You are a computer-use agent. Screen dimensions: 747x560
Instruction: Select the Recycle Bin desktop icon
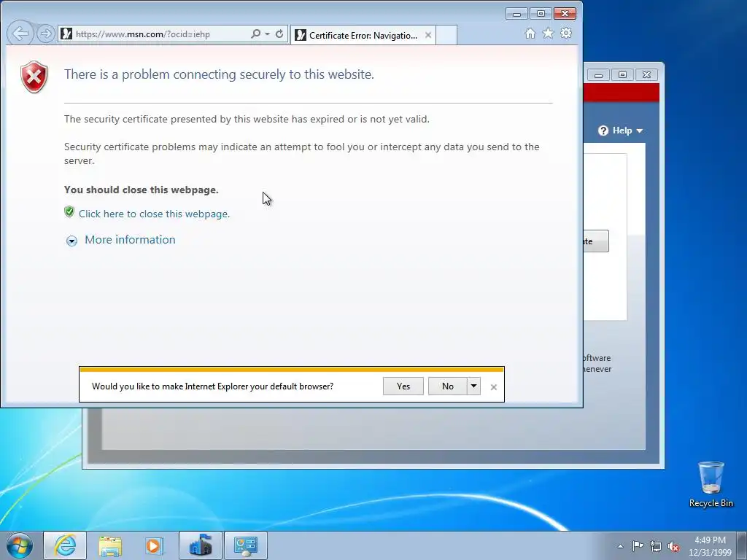[711, 484]
